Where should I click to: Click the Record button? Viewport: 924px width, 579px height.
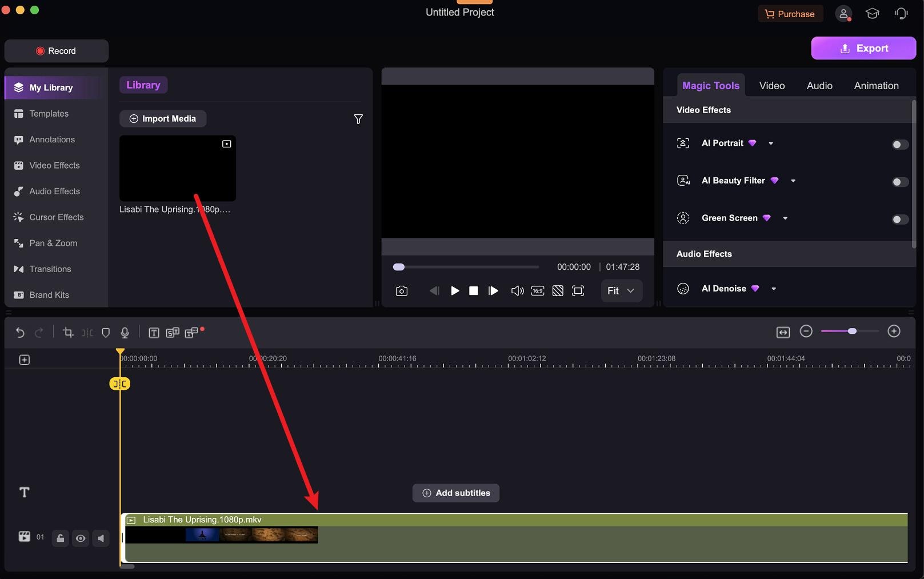[x=56, y=51]
